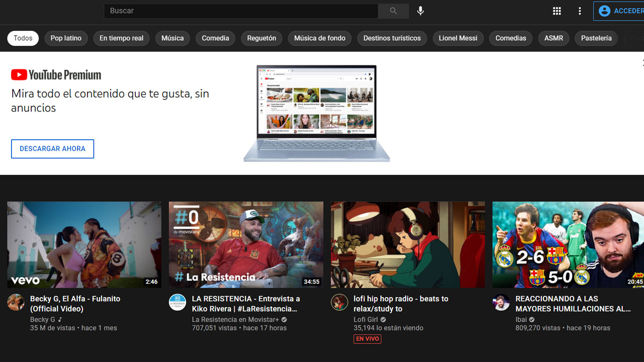644x362 pixels.
Task: Click '707,051 vistas • hace 17 horas'
Action: click(239, 328)
